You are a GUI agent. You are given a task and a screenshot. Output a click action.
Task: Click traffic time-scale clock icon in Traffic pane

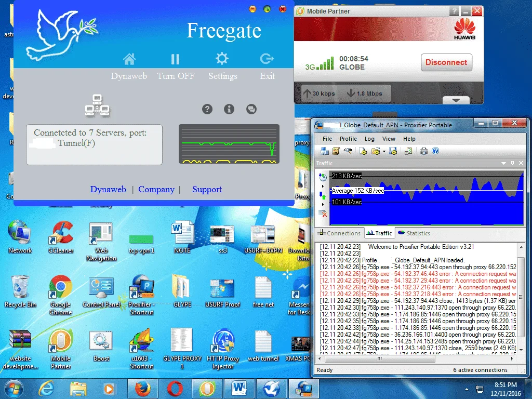323,177
